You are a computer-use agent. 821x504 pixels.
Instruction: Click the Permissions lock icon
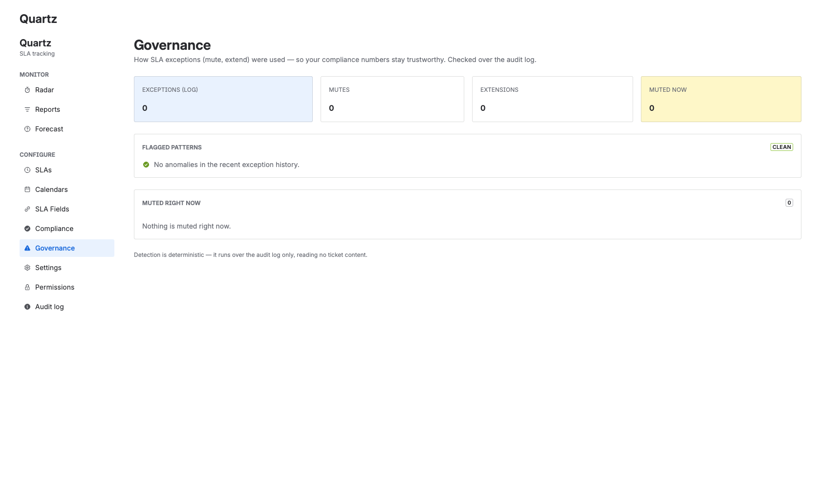(x=27, y=287)
